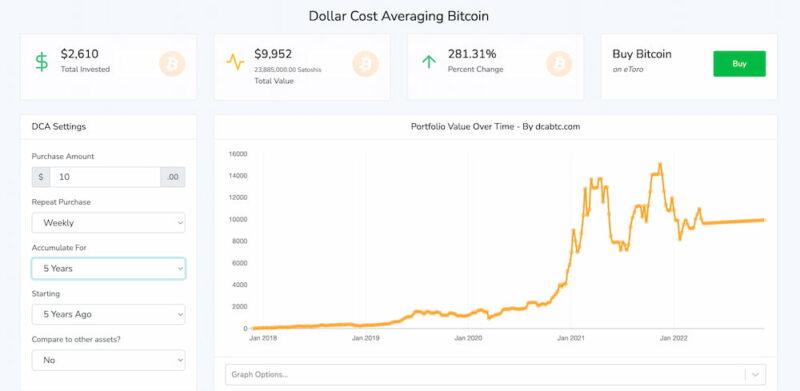Click the green Buy button
The height and width of the screenshot is (391, 800).
pyautogui.click(x=739, y=64)
